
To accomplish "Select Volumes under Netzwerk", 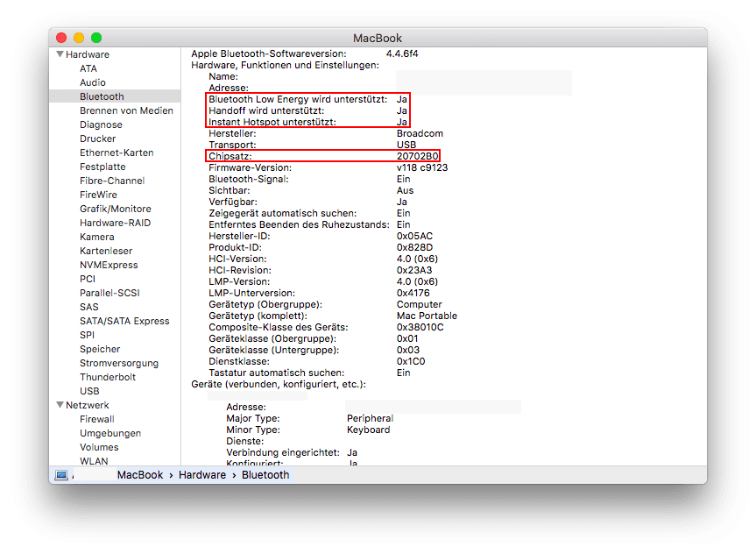I will [99, 447].
